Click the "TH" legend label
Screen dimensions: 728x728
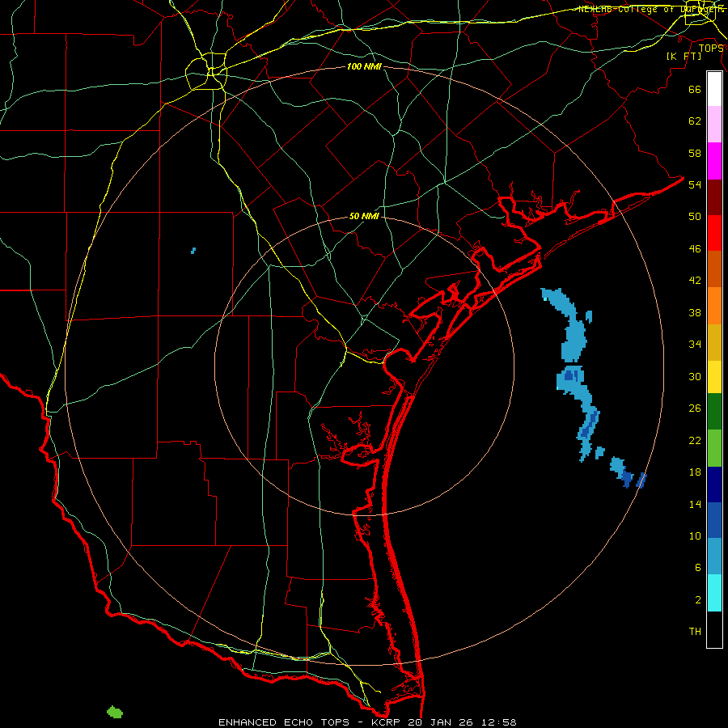click(695, 632)
